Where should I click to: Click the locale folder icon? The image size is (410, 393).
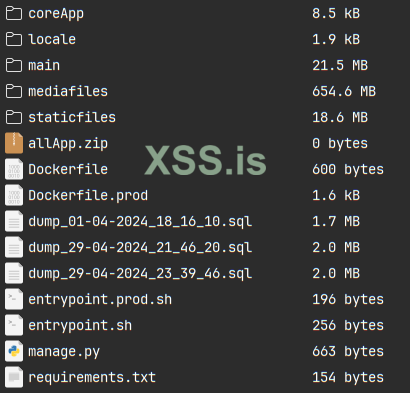14,39
